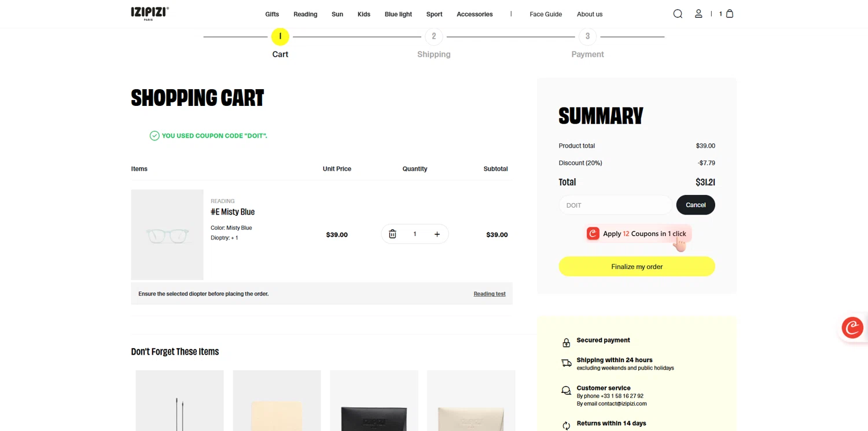
Task: Click the "YOU USED COUPON CODE" message
Action: (215, 136)
